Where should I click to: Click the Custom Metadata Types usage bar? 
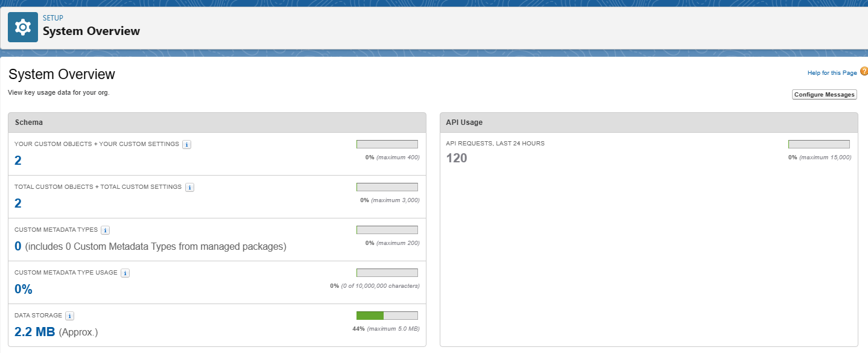[387, 230]
